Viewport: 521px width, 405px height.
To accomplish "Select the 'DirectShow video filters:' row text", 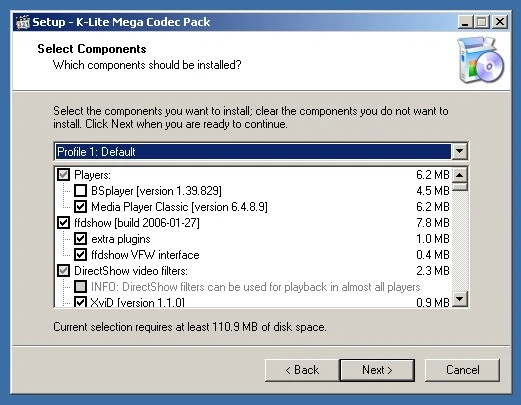I will pyautogui.click(x=131, y=271).
